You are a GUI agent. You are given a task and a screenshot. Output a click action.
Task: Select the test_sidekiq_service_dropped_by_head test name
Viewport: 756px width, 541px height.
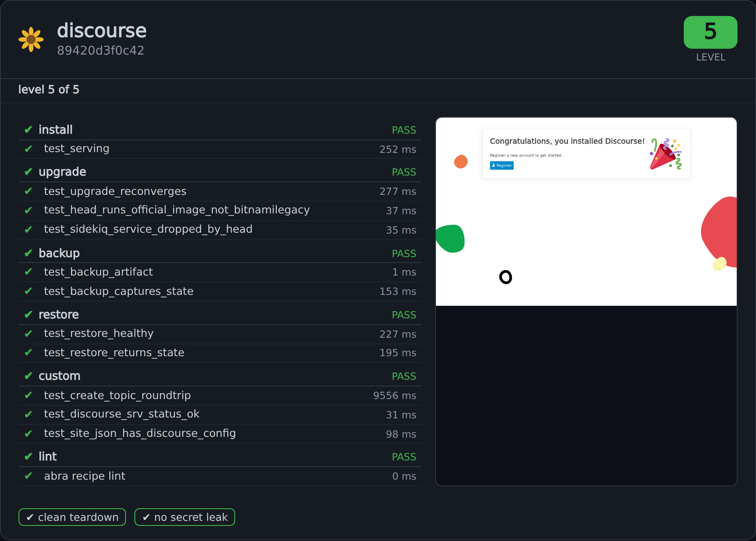tap(148, 229)
